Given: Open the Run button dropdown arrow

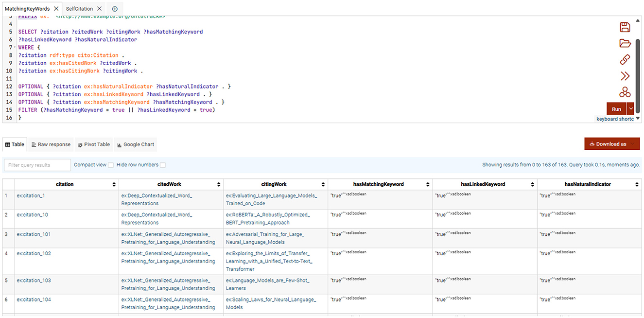Looking at the screenshot, I should click(631, 109).
